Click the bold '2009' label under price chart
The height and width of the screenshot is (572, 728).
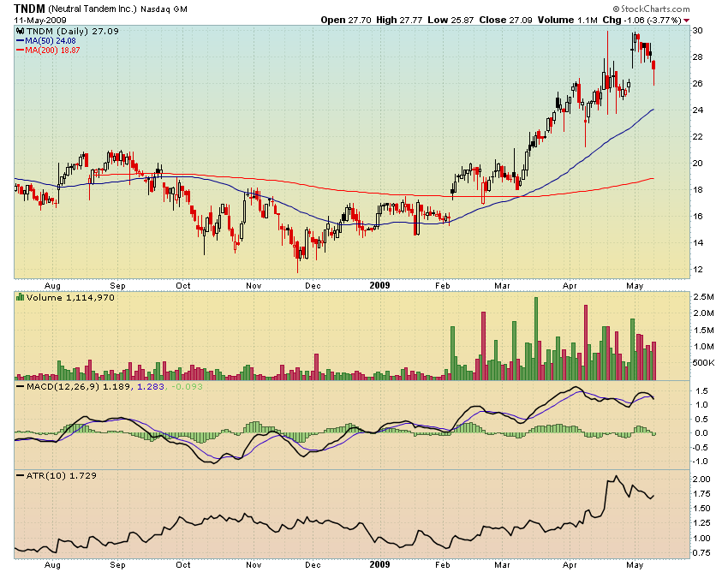[379, 285]
